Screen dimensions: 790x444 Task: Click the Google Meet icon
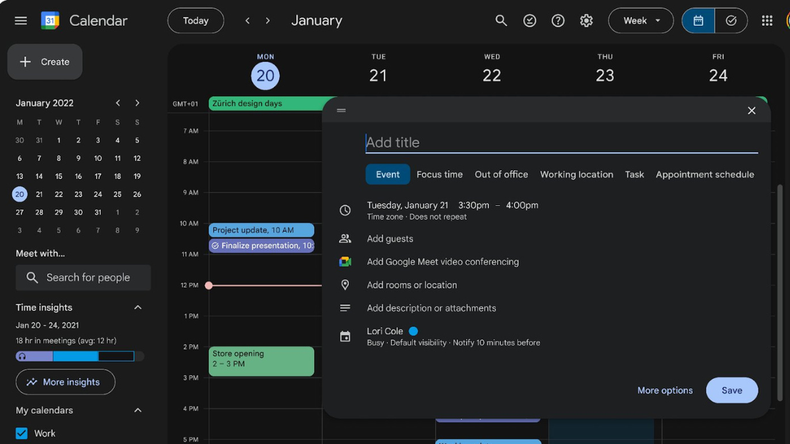point(345,262)
